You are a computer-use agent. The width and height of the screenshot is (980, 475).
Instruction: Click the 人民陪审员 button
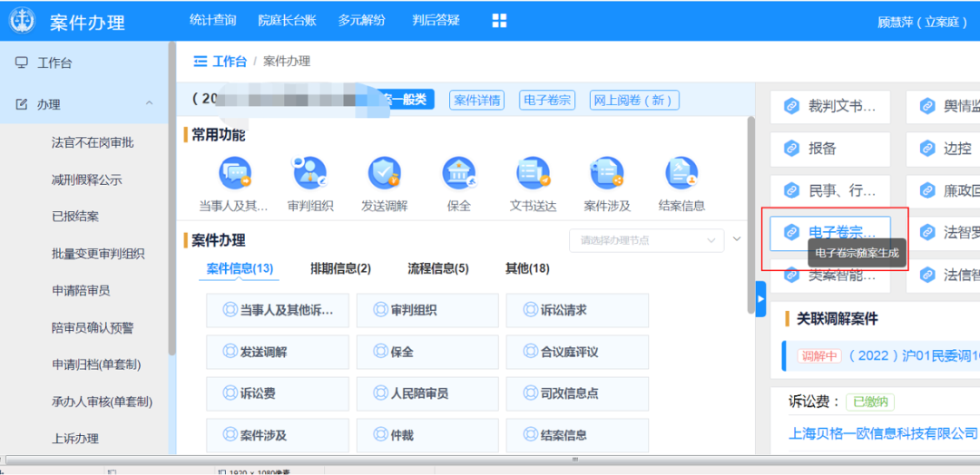tap(427, 393)
